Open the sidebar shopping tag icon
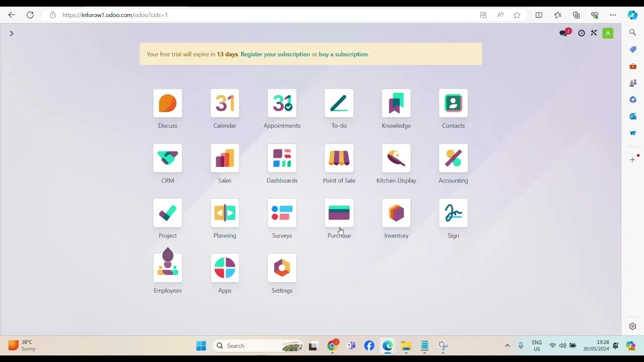This screenshot has height=362, width=644. pyautogui.click(x=632, y=49)
